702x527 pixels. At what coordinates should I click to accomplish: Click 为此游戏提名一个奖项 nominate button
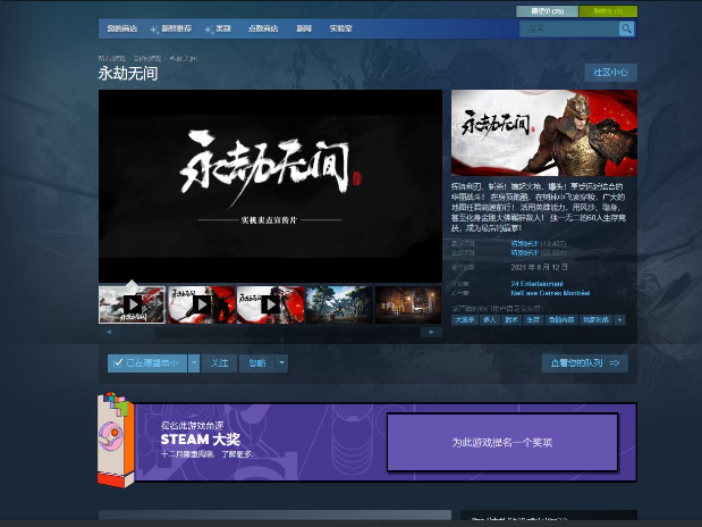click(502, 442)
